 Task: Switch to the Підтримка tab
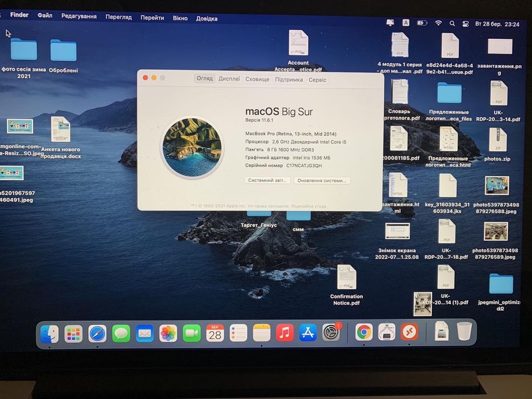tap(289, 79)
